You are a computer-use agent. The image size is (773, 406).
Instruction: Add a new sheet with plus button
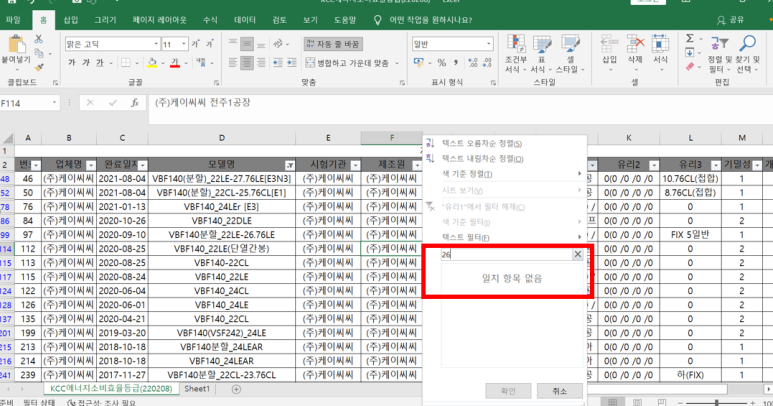coord(236,389)
